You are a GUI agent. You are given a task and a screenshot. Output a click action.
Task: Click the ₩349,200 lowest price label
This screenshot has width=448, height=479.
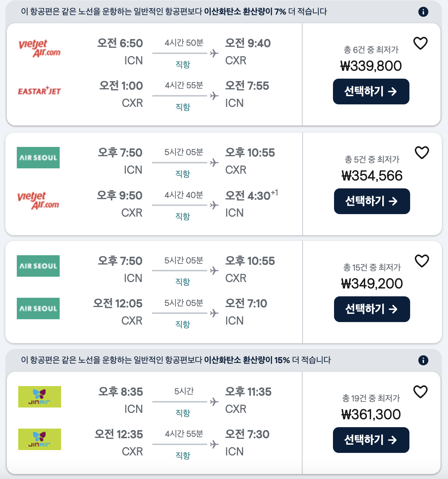pos(372,283)
